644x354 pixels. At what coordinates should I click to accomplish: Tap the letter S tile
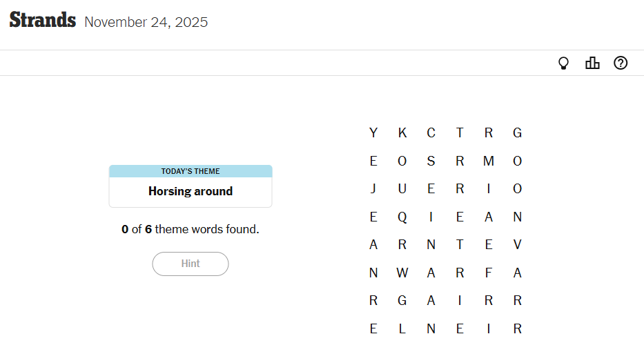point(431,161)
